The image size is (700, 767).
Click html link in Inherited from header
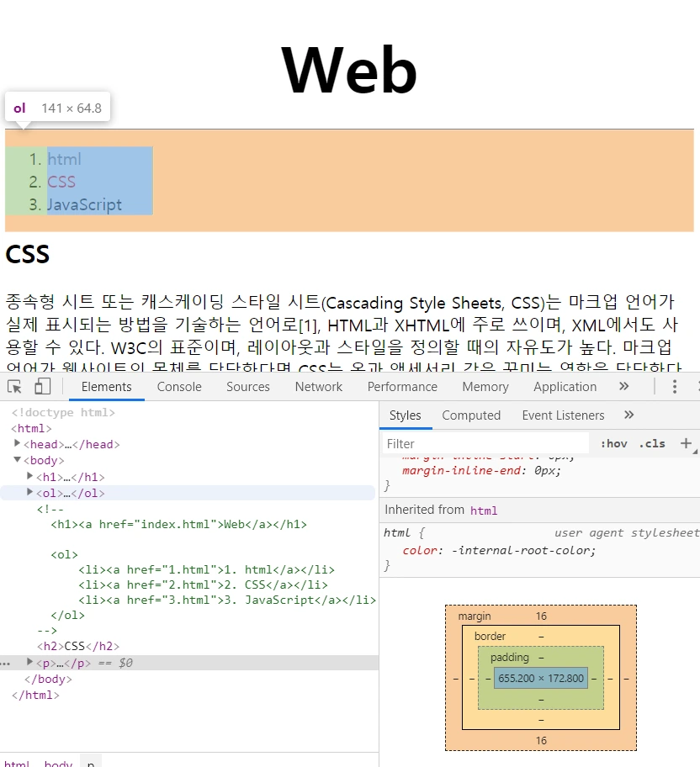[484, 510]
